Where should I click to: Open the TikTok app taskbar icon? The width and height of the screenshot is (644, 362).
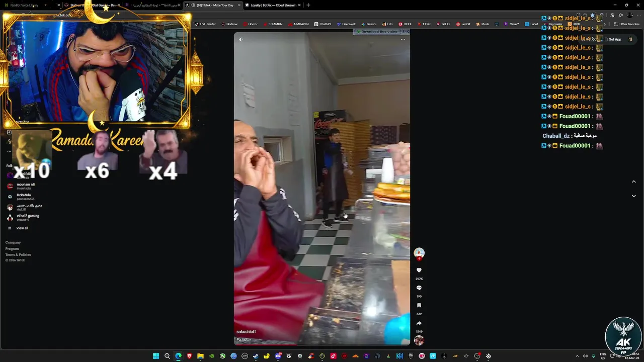click(333, 356)
